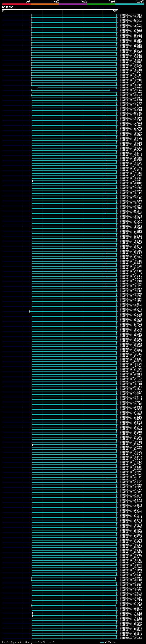The width and height of the screenshot is (146, 644).
Task: Click the query name BB926981
Action: point(8,8)
